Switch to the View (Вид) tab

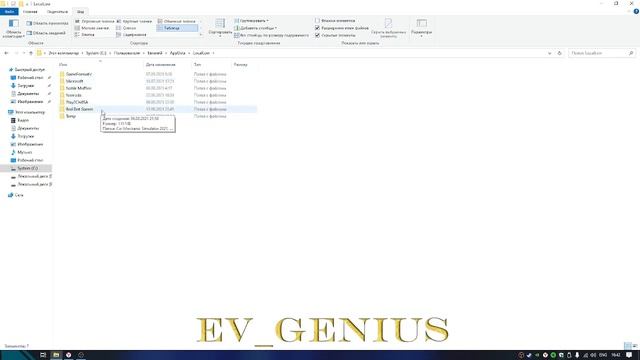(x=80, y=11)
